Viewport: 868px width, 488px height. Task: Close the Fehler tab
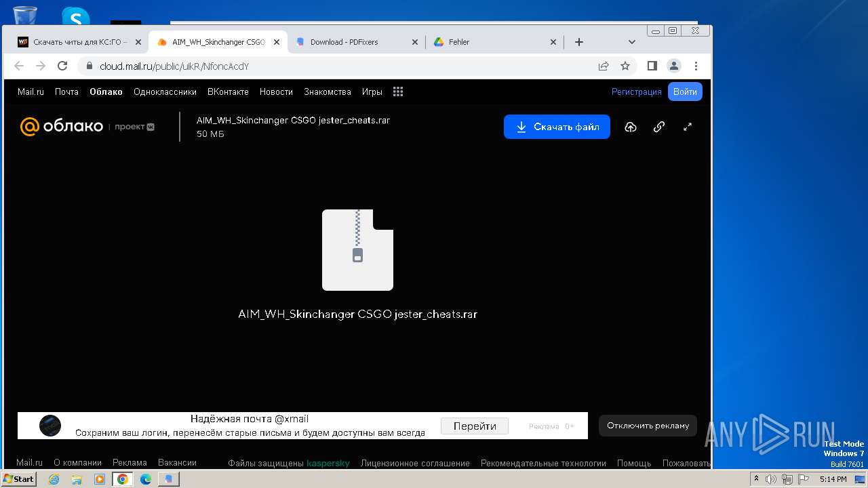(553, 42)
